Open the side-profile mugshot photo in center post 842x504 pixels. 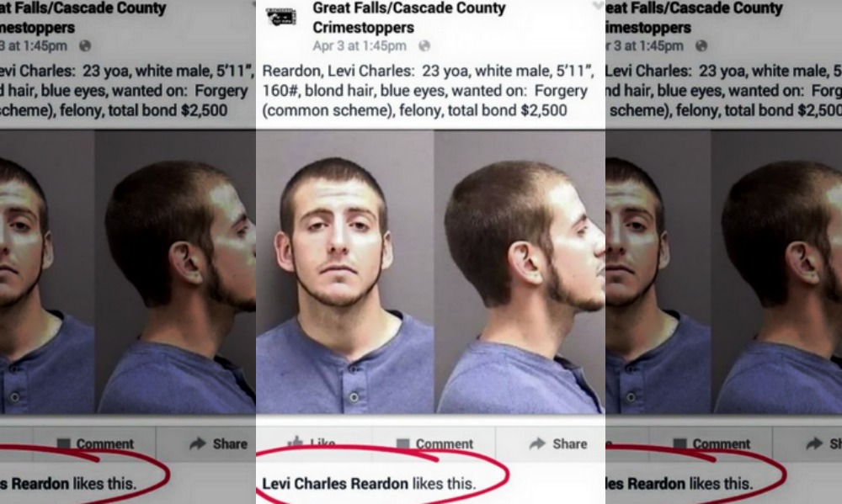click(520, 272)
